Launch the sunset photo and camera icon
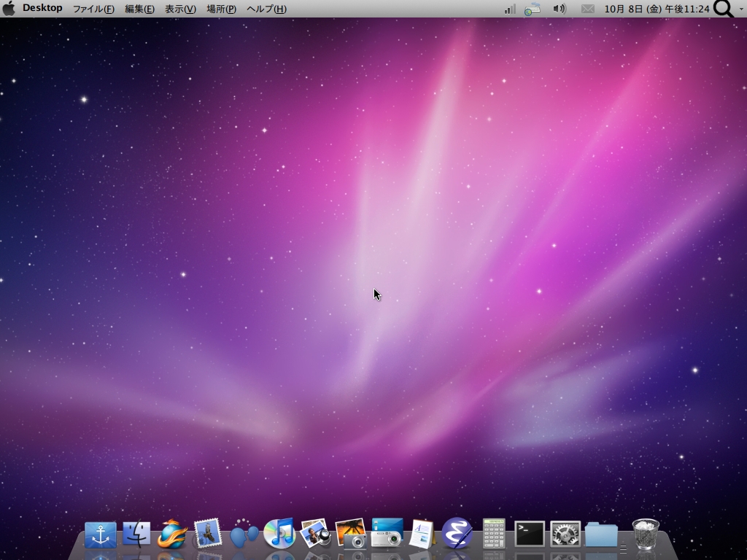 pos(351,533)
